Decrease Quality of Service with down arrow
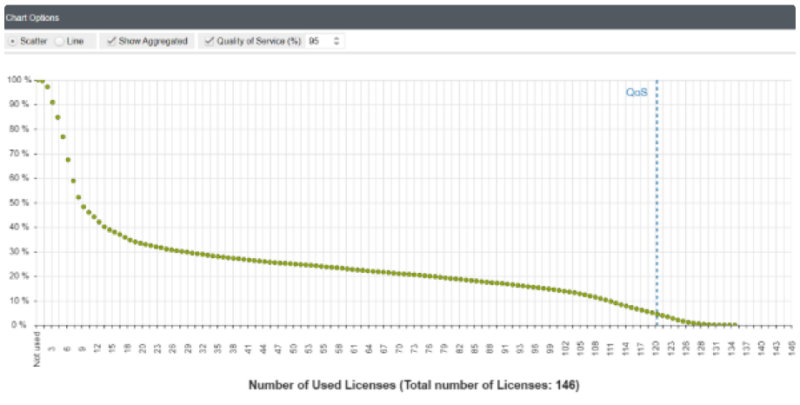Screen dimensions: 800x405 pos(337,44)
